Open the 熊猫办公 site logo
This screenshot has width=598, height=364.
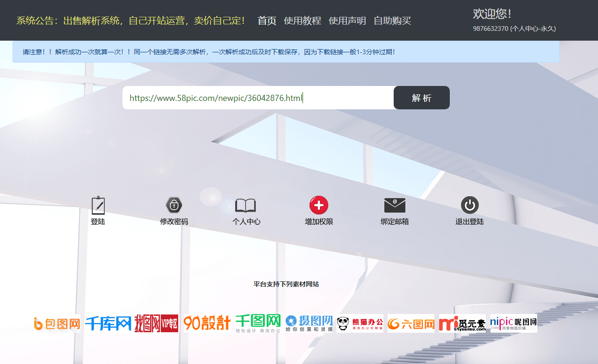360,323
